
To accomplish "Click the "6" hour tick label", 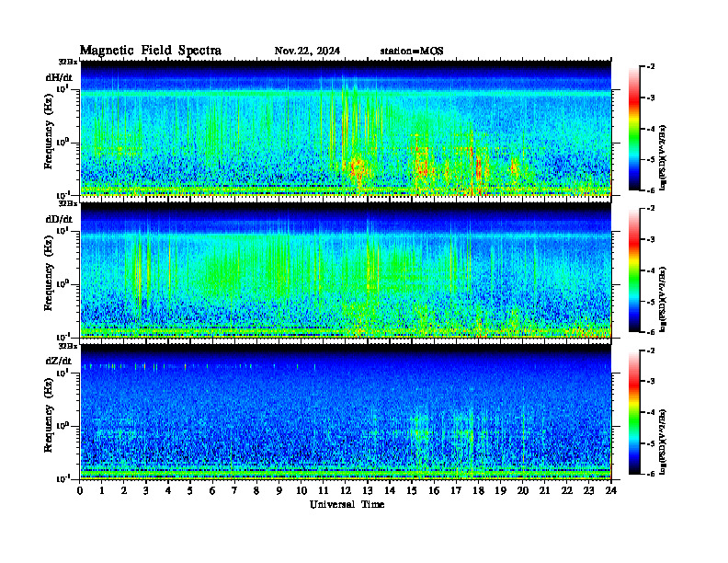I will click(x=212, y=490).
